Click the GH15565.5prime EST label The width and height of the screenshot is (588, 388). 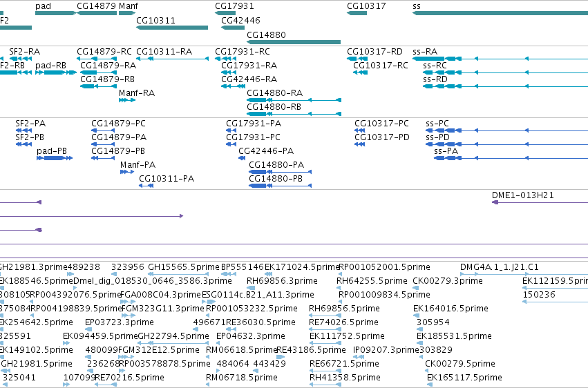pos(184,267)
